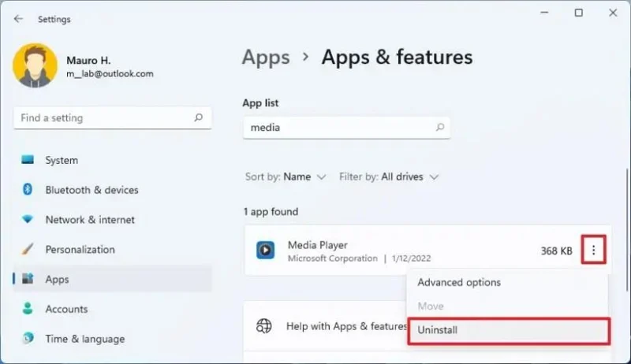The width and height of the screenshot is (631, 364).
Task: Click the search icon in App list box
Action: point(440,127)
